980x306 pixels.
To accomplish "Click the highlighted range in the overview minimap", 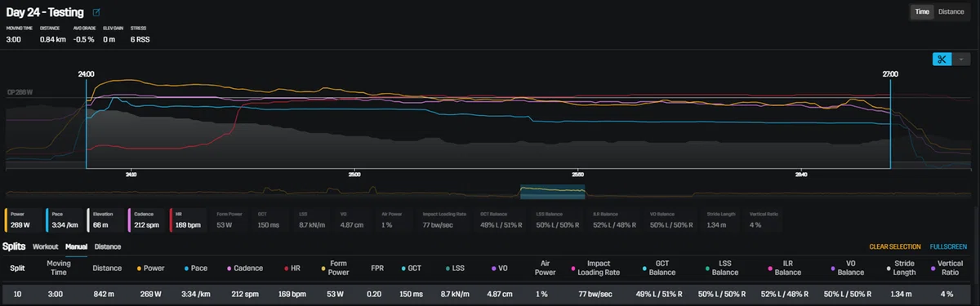I will (x=553, y=192).
